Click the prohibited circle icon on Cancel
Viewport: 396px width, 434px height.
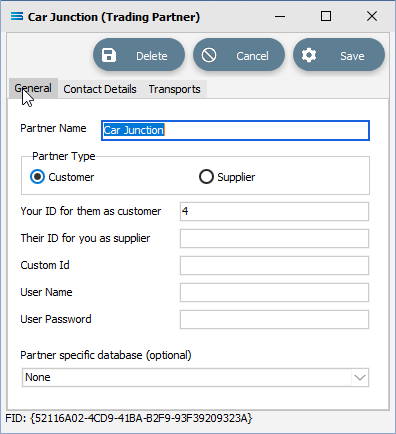pyautogui.click(x=209, y=55)
